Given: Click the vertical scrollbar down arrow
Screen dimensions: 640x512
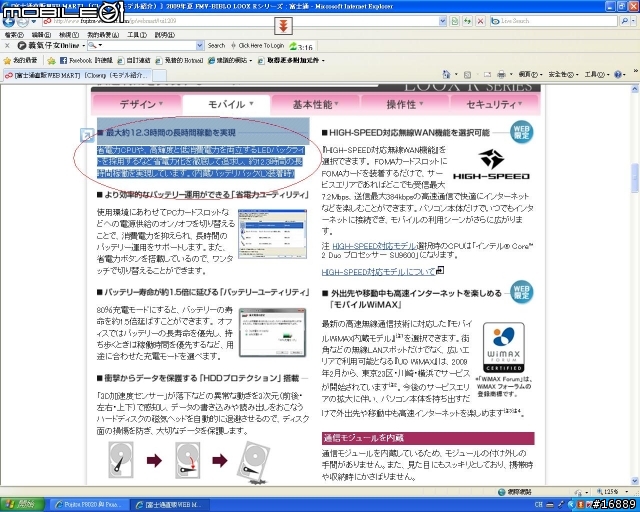Looking at the screenshot, I should tap(635, 481).
